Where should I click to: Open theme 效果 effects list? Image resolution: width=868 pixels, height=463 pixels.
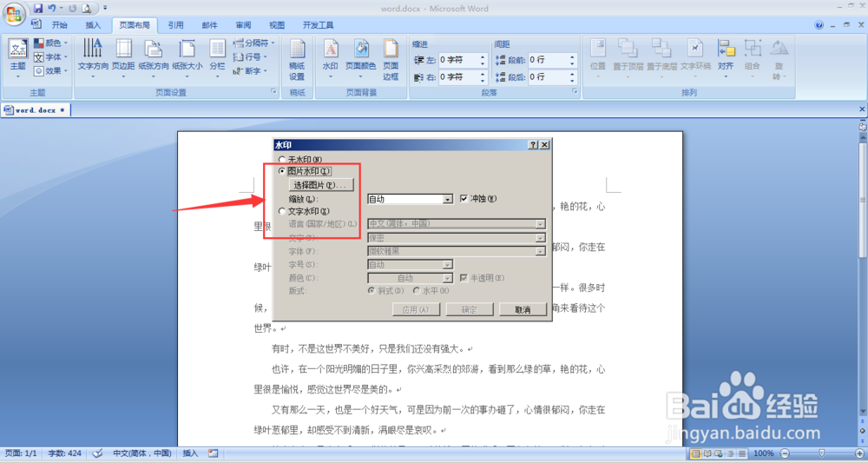point(50,71)
